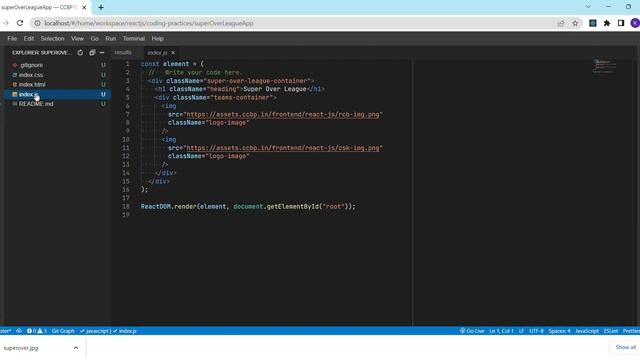The width and height of the screenshot is (640, 360).
Task: Collapse all folders in Explorer
Action: click(x=92, y=53)
